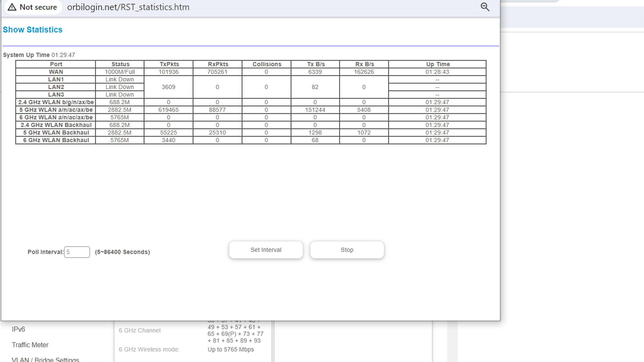644x362 pixels.
Task: Click the Not secure warning icon
Action: click(x=12, y=7)
